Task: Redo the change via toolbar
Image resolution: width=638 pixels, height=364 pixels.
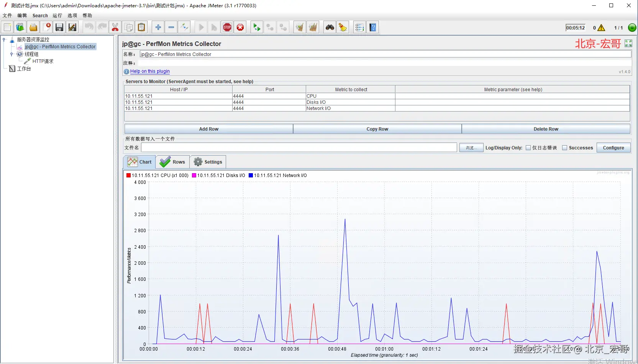Action: pos(102,27)
